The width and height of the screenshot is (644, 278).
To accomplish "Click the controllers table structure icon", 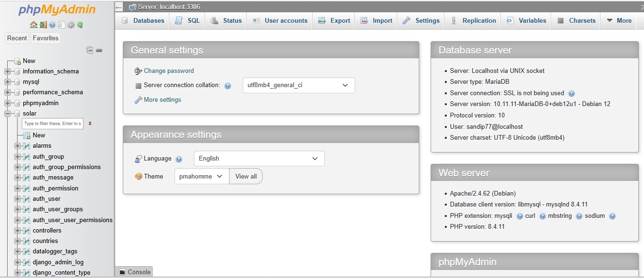I will (x=27, y=231).
